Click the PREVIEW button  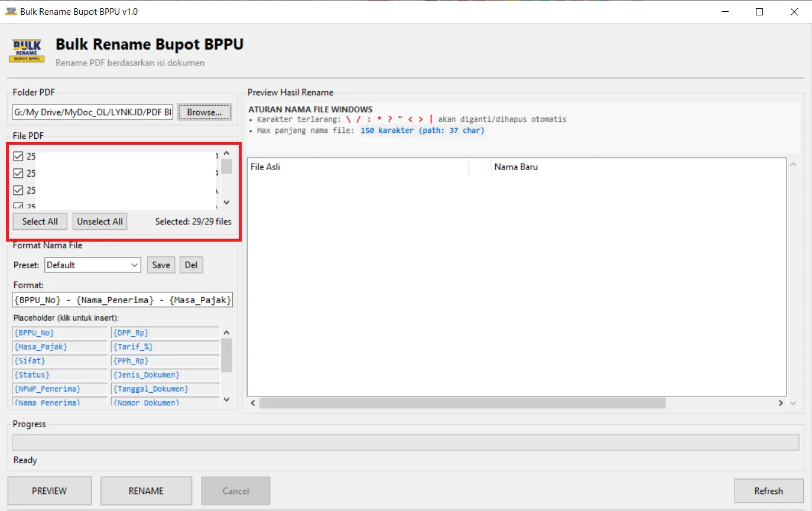click(x=50, y=491)
